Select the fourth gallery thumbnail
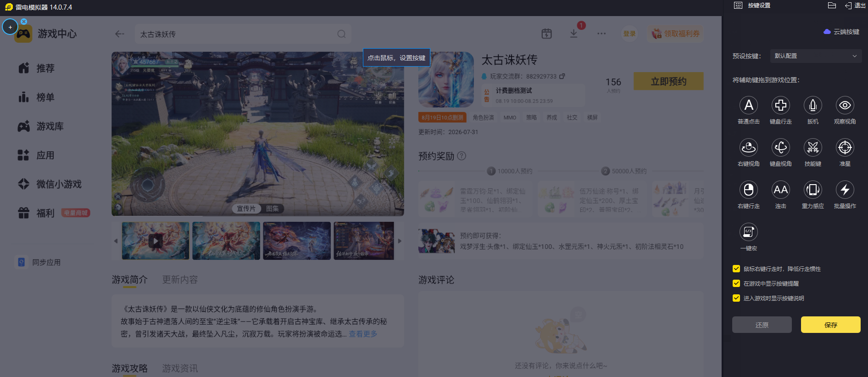 (x=364, y=241)
